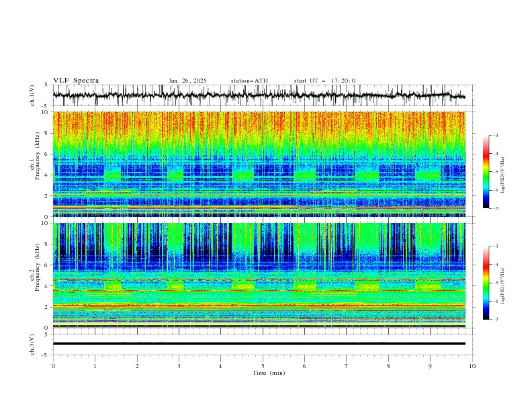
Task: Click the '-3' label on upper colorbar
Action: [x=496, y=135]
